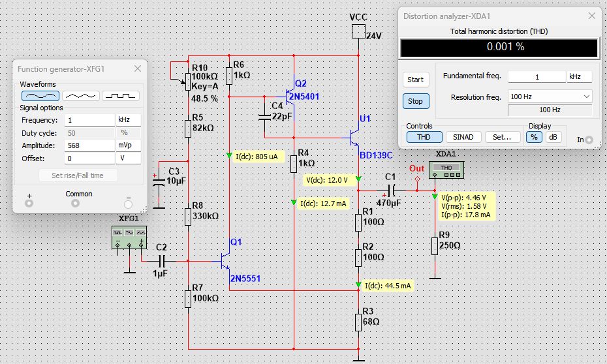Screen dimensions: 607x364
Task: Select the C4 22pF capacitor symbol
Action: click(264, 117)
